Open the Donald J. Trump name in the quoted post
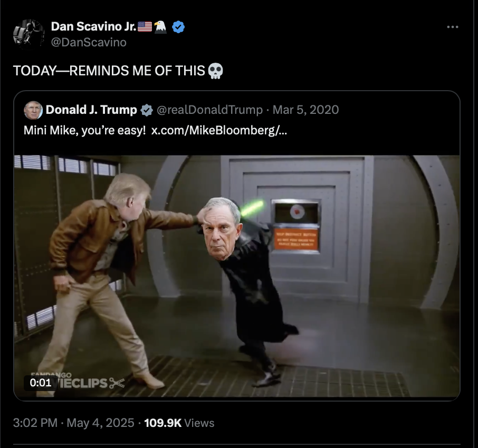The image size is (478, 448). [x=91, y=110]
